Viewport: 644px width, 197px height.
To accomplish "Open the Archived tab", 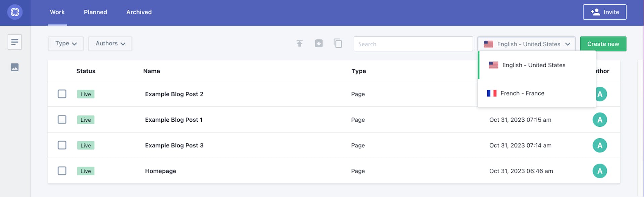I will pyautogui.click(x=139, y=12).
